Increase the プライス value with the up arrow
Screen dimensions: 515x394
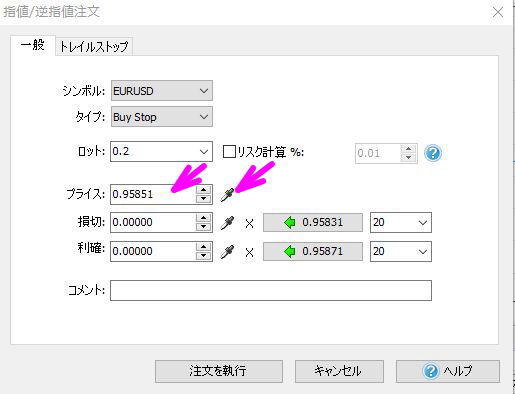[203, 190]
